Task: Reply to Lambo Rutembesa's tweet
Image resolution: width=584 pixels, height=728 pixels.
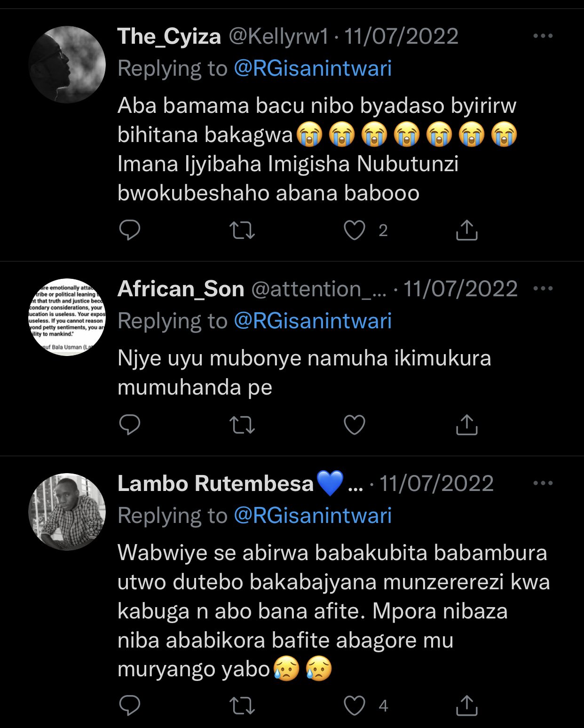Action: pyautogui.click(x=130, y=705)
